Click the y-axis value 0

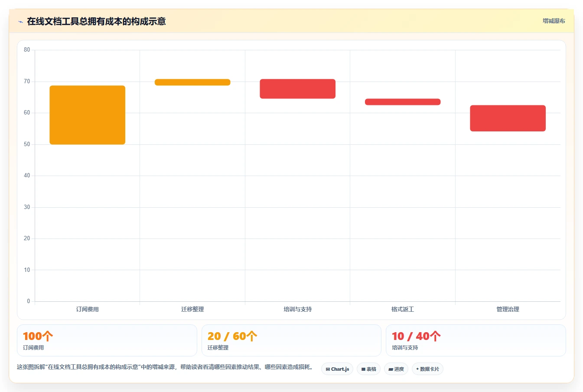(x=29, y=301)
